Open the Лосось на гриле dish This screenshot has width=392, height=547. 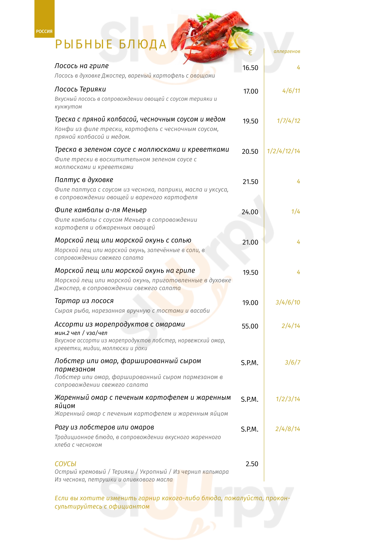[x=82, y=66]
